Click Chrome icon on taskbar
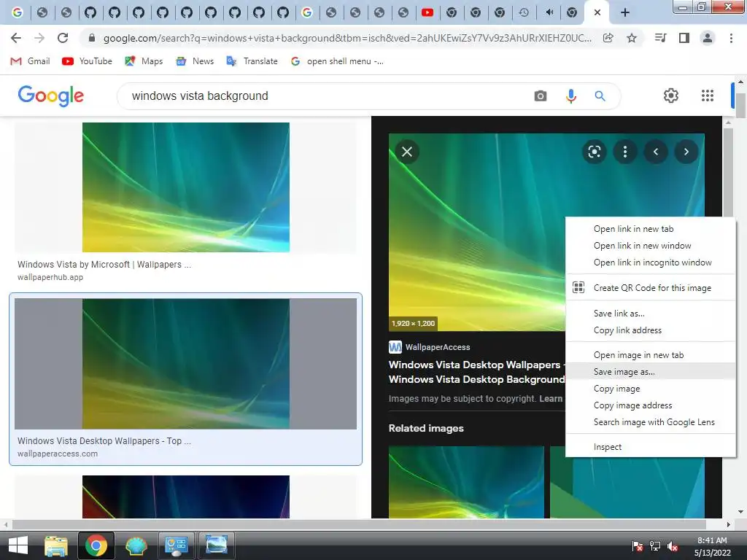The height and width of the screenshot is (560, 747). point(96,545)
